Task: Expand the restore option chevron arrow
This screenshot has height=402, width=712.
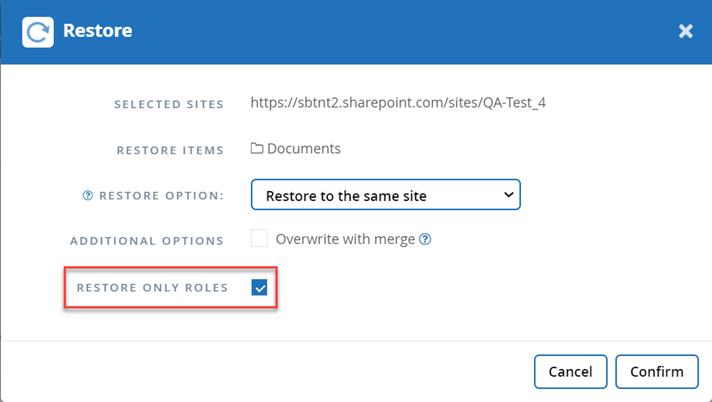Action: click(508, 195)
